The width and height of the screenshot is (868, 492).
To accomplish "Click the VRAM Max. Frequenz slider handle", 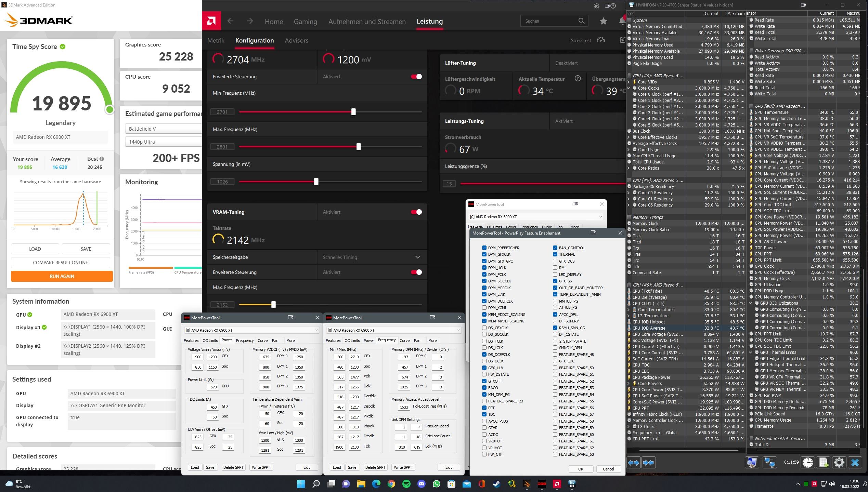I will [273, 304].
